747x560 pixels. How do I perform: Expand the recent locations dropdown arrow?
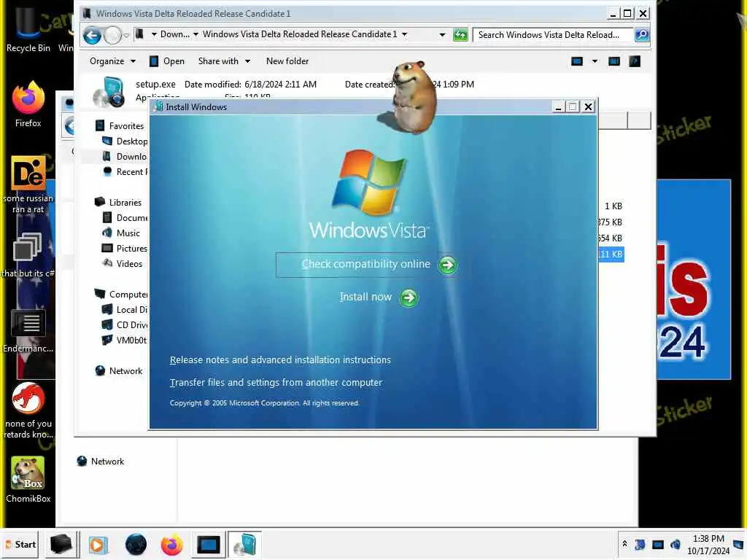tap(126, 35)
